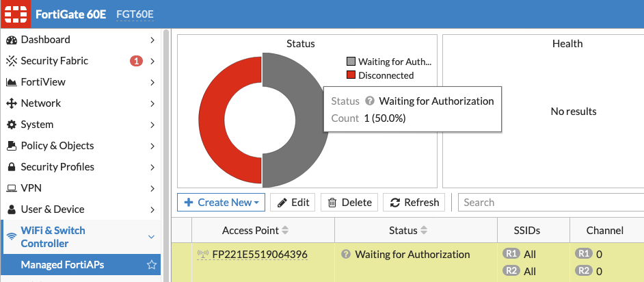Click the 'Disconnected' legend label

(x=386, y=75)
